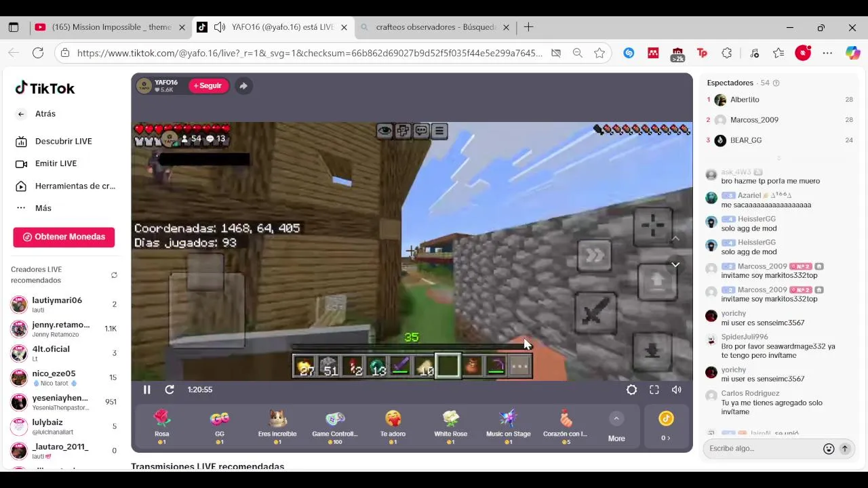868x488 pixels.
Task: Send the Game Controller gift
Action: pos(335,427)
